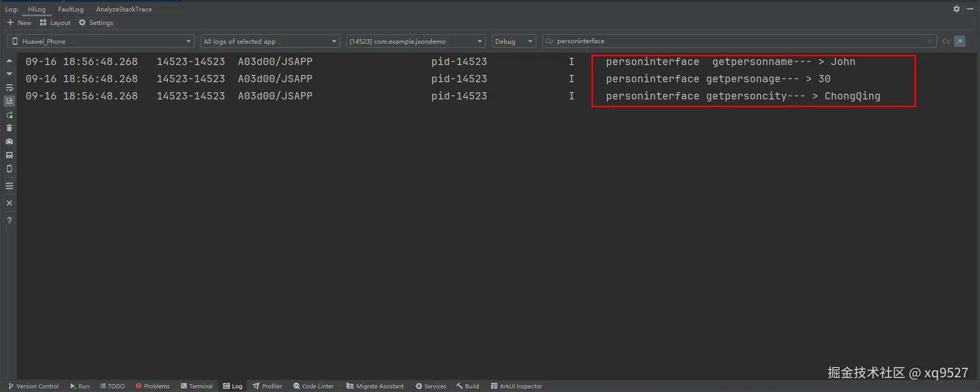Toggle soft-wrap in the log view
The width and height of the screenshot is (980, 392).
click(9, 87)
